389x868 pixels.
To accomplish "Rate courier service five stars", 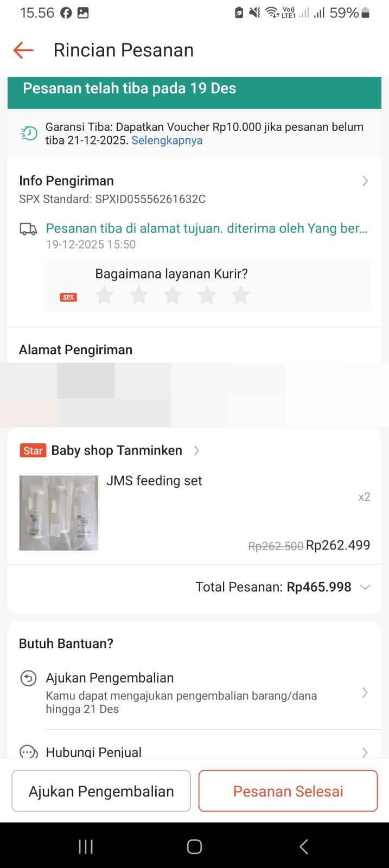I will pos(240,296).
